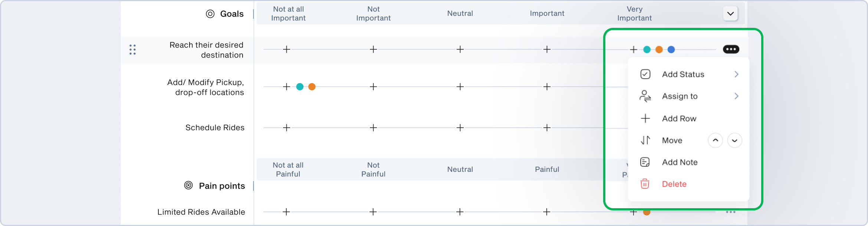The width and height of the screenshot is (868, 226).
Task: Move the row down with the arrow button
Action: point(734,140)
